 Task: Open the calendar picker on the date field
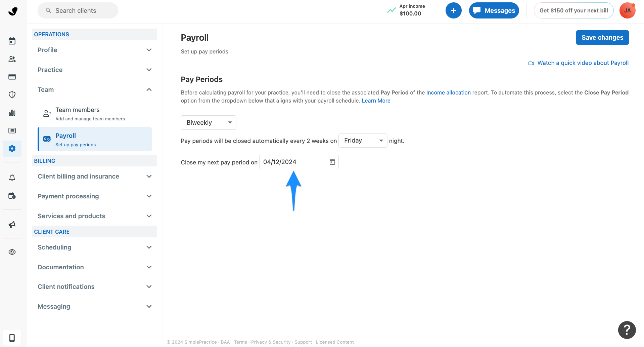pos(332,162)
